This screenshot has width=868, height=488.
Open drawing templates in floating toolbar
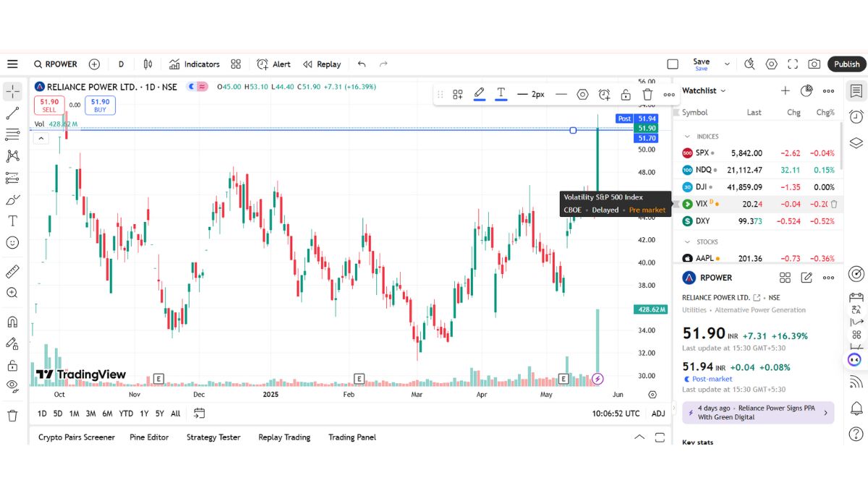[x=458, y=95]
